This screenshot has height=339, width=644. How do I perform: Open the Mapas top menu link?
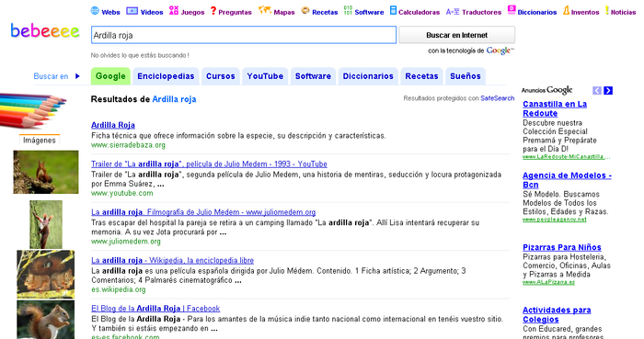(284, 12)
